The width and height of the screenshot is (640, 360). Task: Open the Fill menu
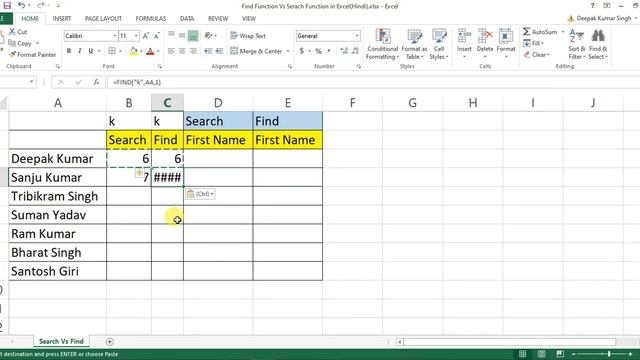coord(534,43)
